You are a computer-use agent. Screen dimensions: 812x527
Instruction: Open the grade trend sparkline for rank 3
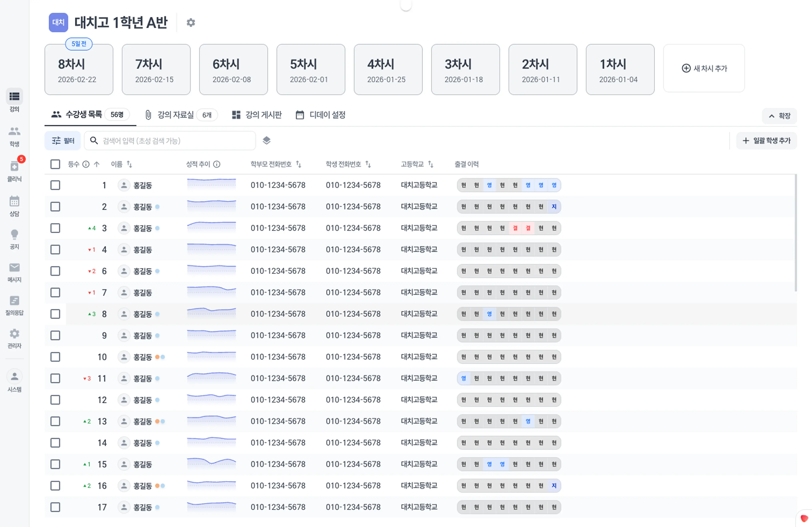pyautogui.click(x=211, y=228)
